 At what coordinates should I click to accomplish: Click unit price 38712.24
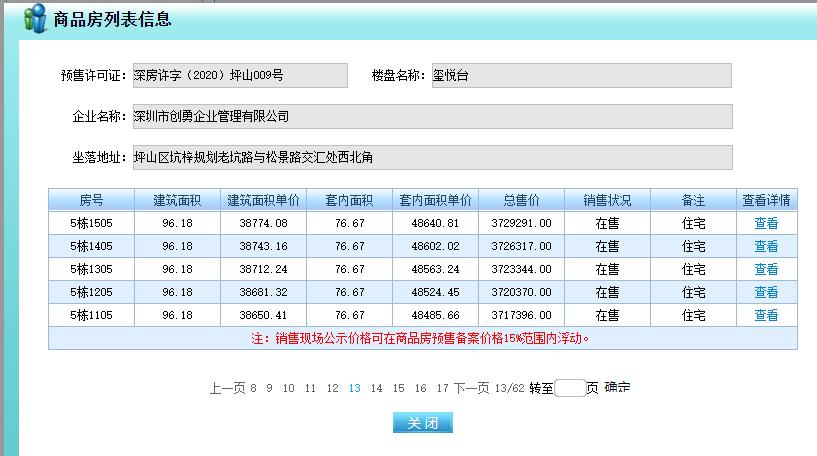(263, 269)
